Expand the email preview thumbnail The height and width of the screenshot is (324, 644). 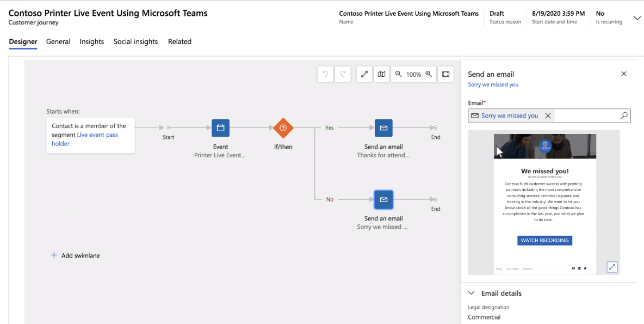coord(612,267)
